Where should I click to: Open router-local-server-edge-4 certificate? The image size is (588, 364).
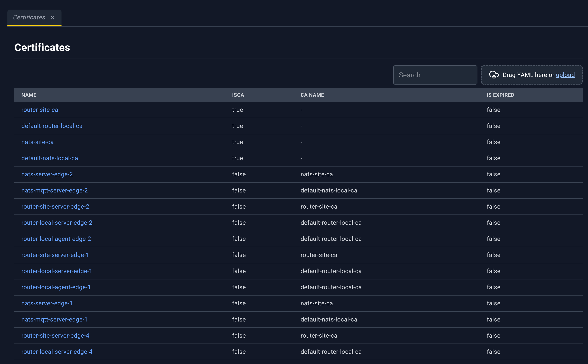click(x=57, y=352)
